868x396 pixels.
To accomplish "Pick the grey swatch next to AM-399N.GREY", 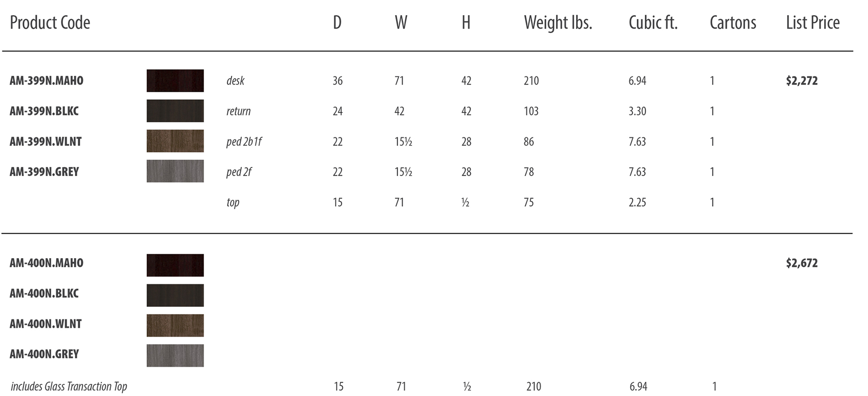I will (175, 171).
